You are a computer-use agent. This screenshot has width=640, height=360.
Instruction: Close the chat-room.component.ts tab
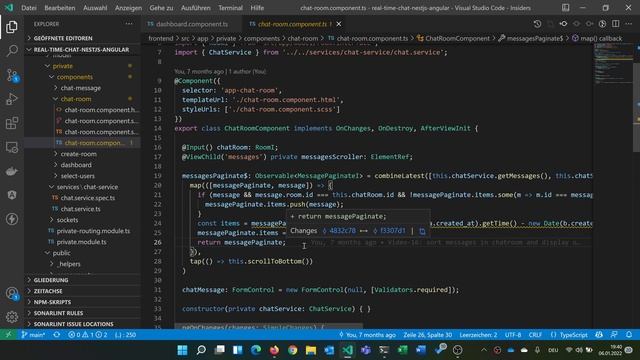(339, 24)
